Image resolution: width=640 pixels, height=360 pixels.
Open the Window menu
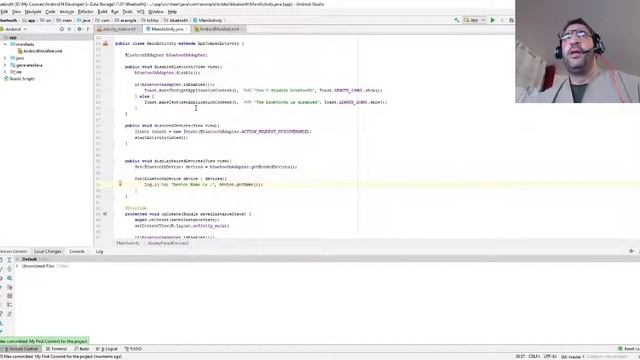[156, 12]
